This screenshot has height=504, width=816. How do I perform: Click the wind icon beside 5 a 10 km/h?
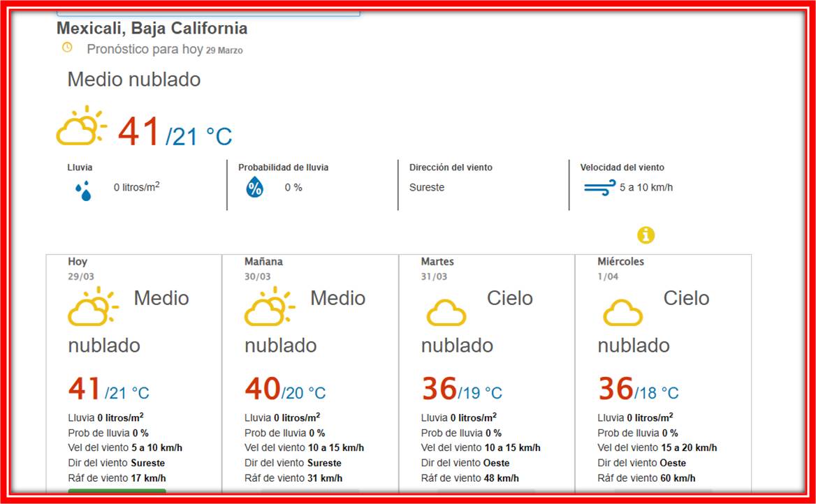click(x=599, y=188)
